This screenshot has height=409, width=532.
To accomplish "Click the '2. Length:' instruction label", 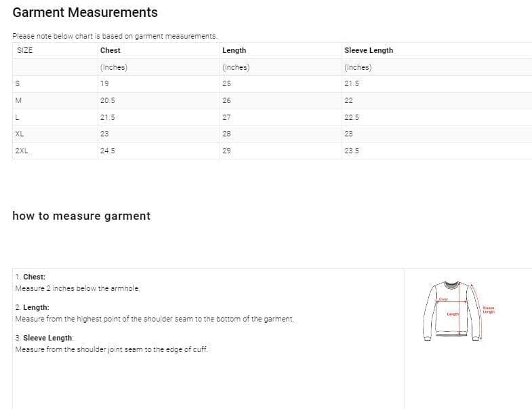I will pyautogui.click(x=32, y=307).
